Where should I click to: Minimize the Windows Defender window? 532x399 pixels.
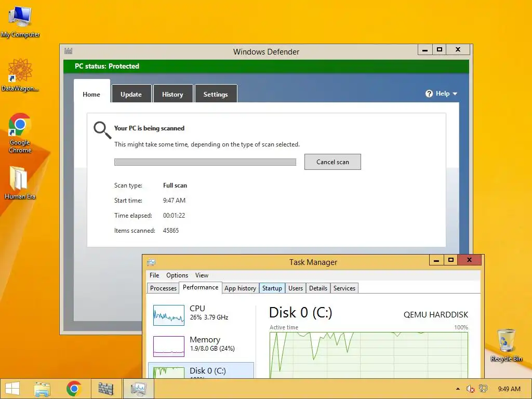(x=425, y=49)
